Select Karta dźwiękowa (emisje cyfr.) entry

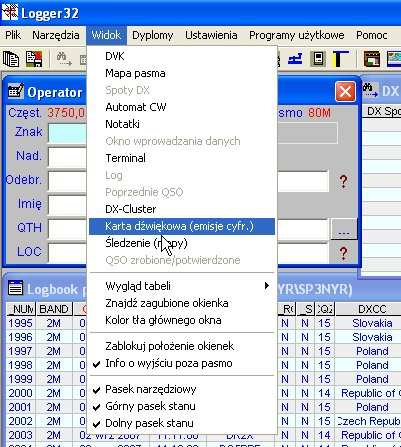coord(182,226)
